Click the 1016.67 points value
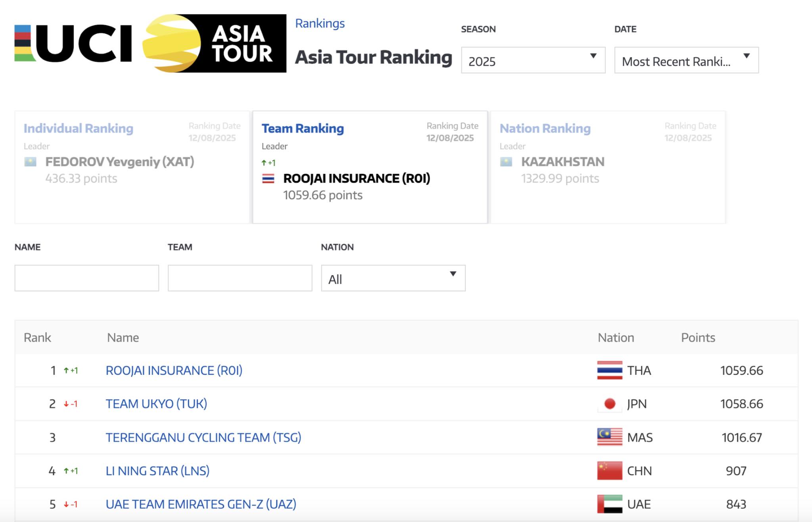 (x=741, y=437)
